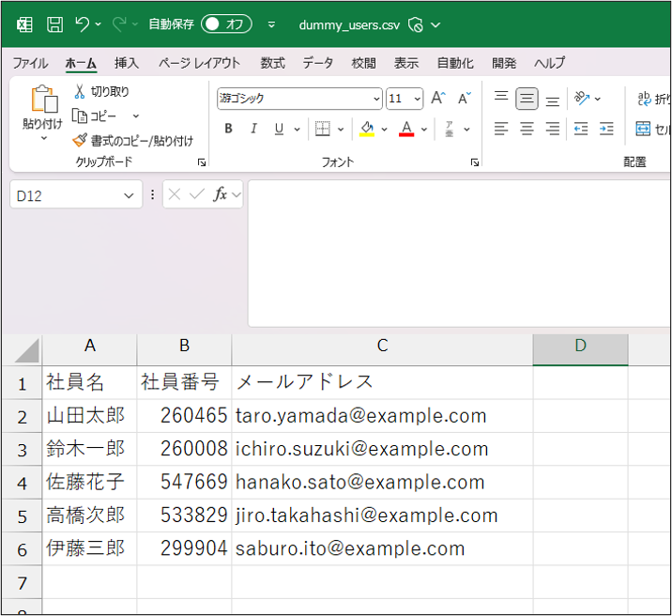This screenshot has width=672, height=616.
Task: Click the phonetic guide (ruby) icon
Action: point(450,129)
